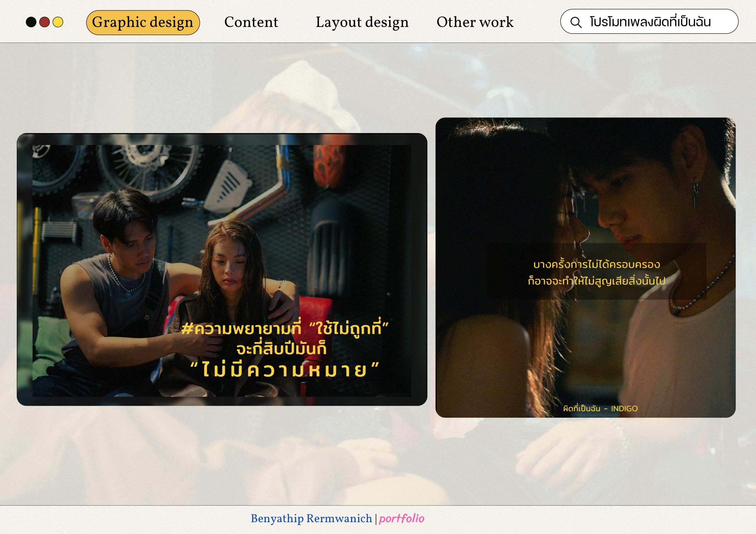Click the จะกี่สิบปีมันก็ caption line

[282, 349]
